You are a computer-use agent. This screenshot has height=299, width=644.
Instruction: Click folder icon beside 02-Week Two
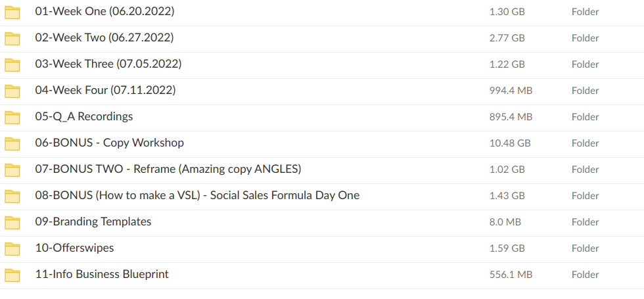click(x=12, y=38)
